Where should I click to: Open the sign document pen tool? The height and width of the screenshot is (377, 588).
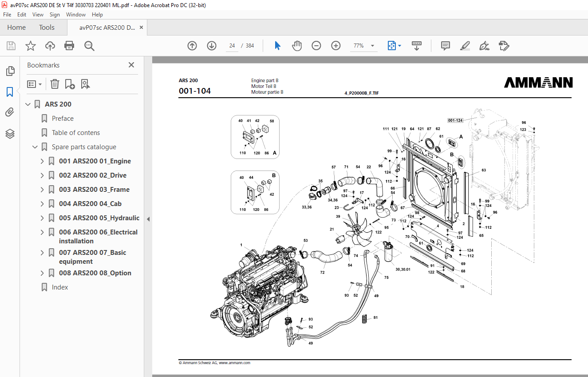point(484,46)
